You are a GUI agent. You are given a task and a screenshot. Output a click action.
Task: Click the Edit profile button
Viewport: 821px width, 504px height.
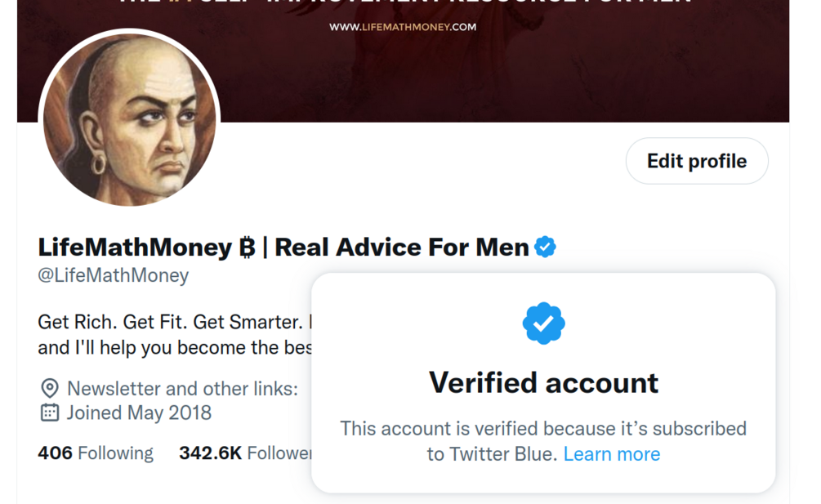[697, 161]
